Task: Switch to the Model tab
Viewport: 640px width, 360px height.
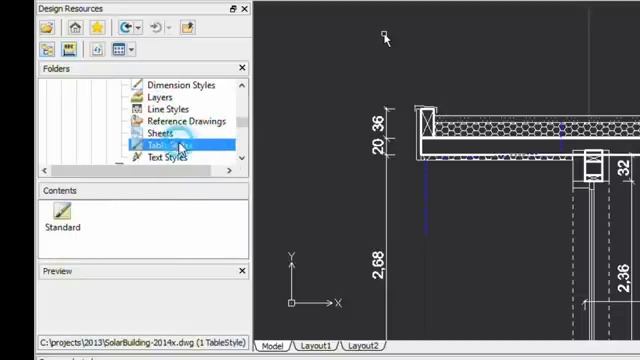Action: pyautogui.click(x=272, y=346)
